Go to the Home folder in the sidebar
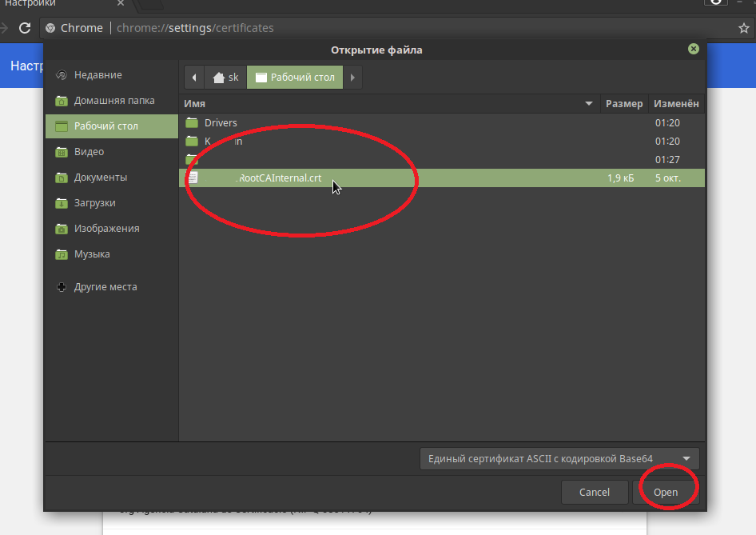 113,101
